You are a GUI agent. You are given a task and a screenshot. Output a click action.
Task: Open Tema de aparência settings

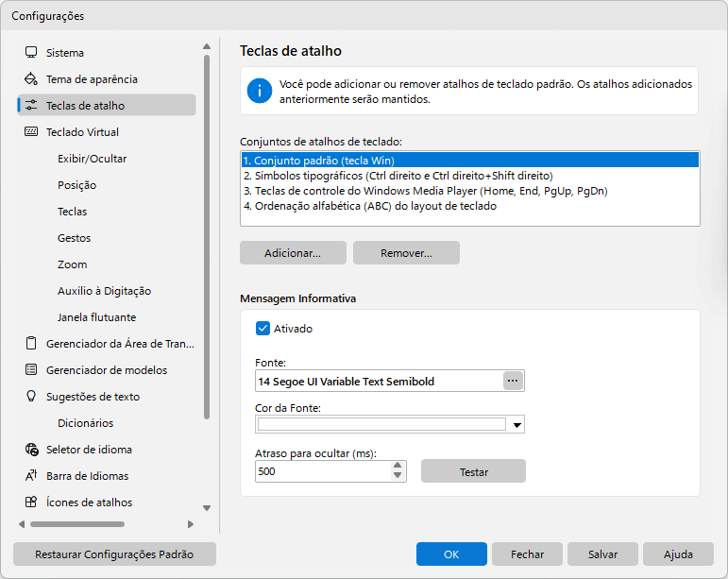pos(92,79)
